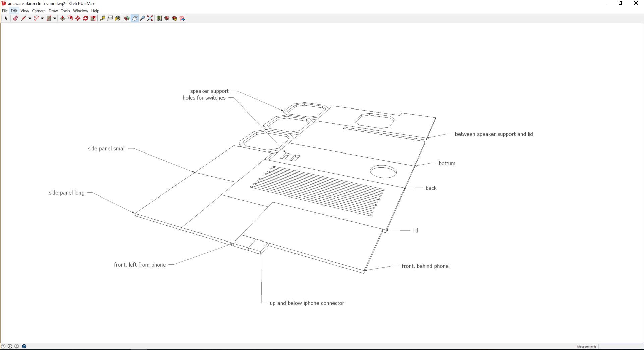Choose the Move tool

[78, 18]
